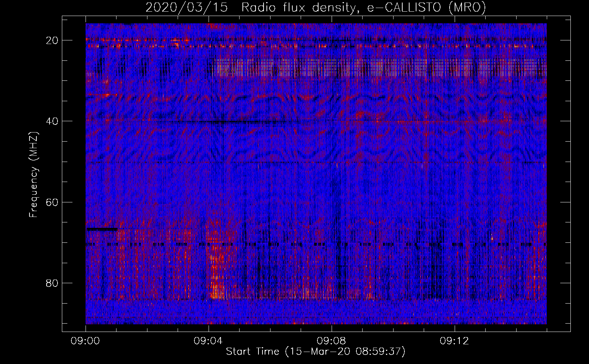Click the 'Start Time (15-Mar-20 08:59:37)' label
This screenshot has width=589, height=364.
coord(316,352)
